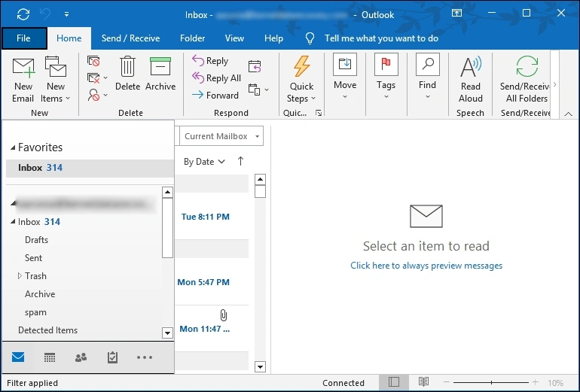
Task: Open the Tags flag dropdown
Action: click(x=386, y=77)
